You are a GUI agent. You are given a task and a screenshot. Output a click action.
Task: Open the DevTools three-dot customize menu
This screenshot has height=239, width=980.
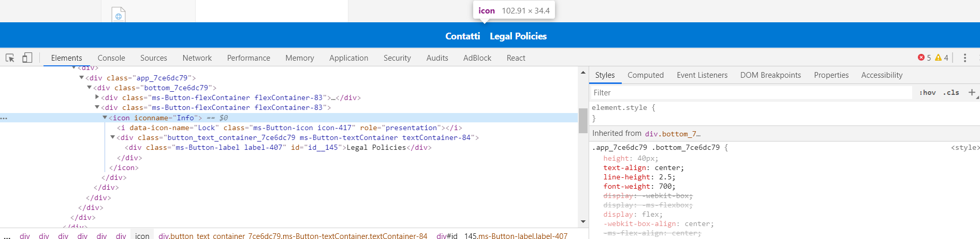click(964, 58)
